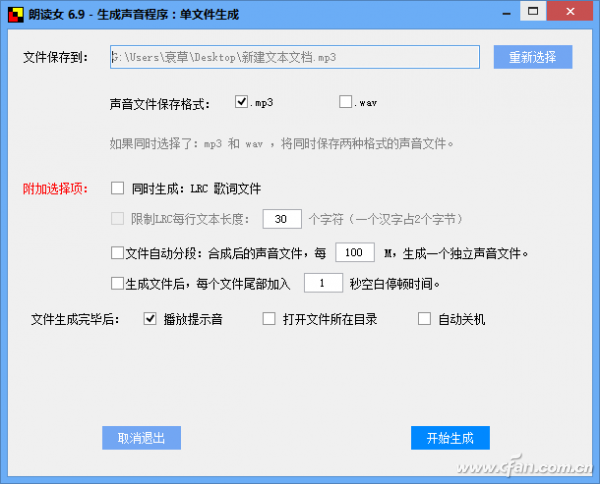Viewport: 600px width, 484px height.
Task: Toggle 限制LRC每行文本长度 checkbox
Action: click(x=117, y=219)
